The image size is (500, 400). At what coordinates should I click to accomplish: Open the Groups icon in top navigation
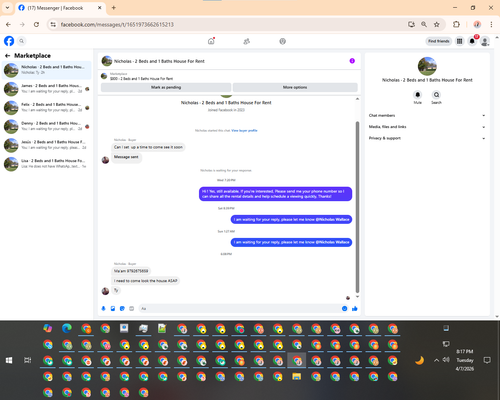(282, 41)
